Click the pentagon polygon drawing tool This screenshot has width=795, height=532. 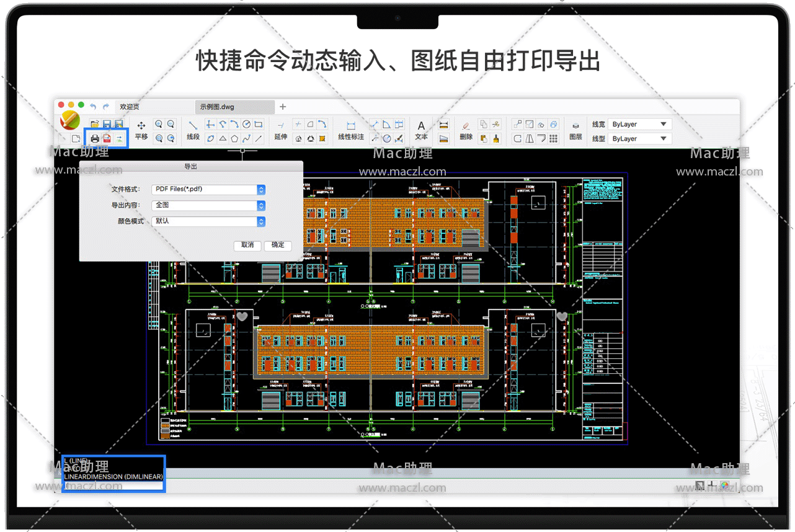point(234,138)
